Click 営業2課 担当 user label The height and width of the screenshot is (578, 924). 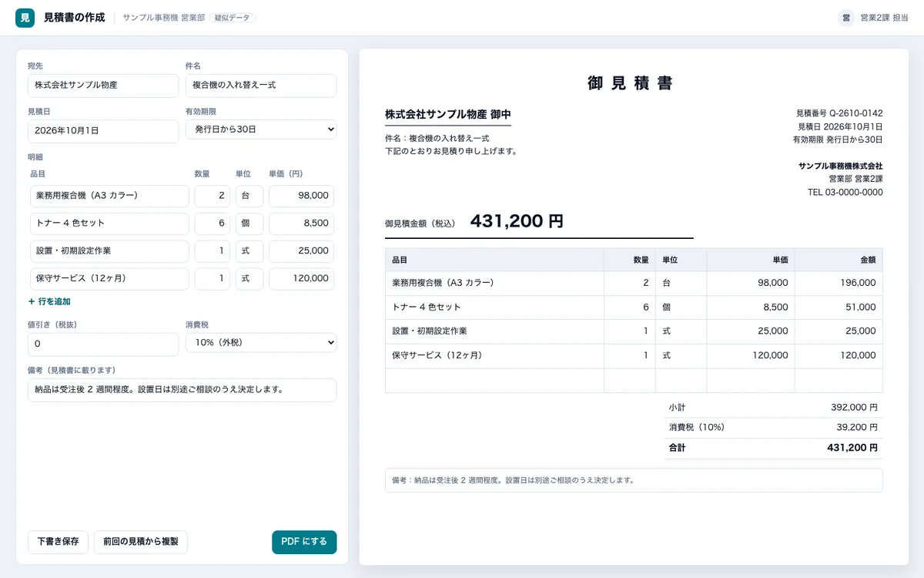click(x=884, y=18)
